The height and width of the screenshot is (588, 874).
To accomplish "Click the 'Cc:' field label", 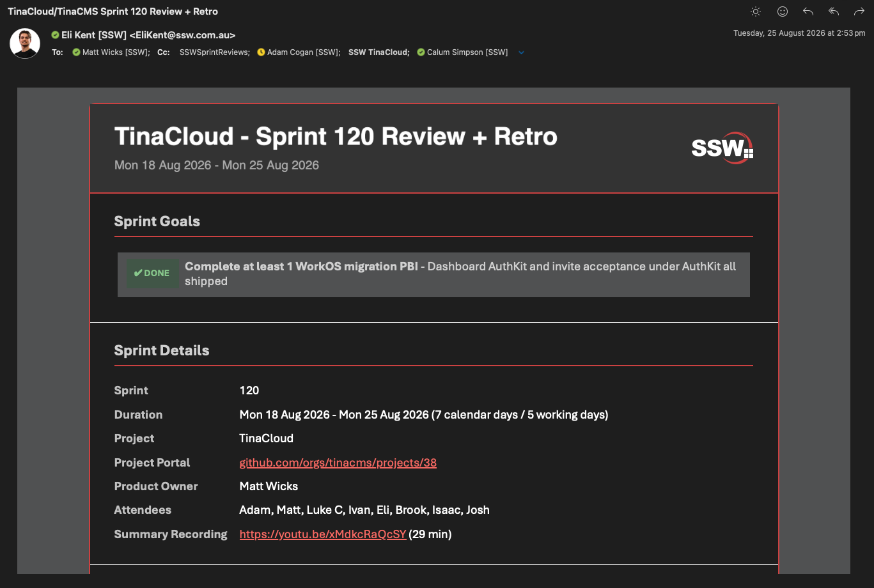I will [164, 52].
